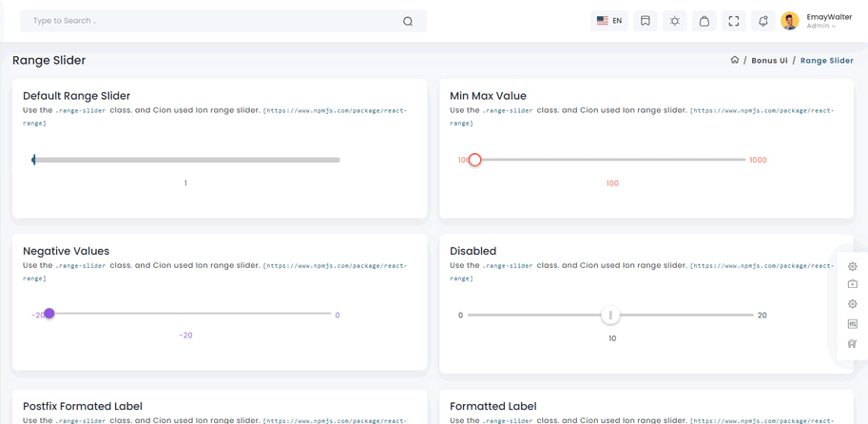Click the red Min Max Value slider handle
The width and height of the screenshot is (868, 424).
[474, 160]
